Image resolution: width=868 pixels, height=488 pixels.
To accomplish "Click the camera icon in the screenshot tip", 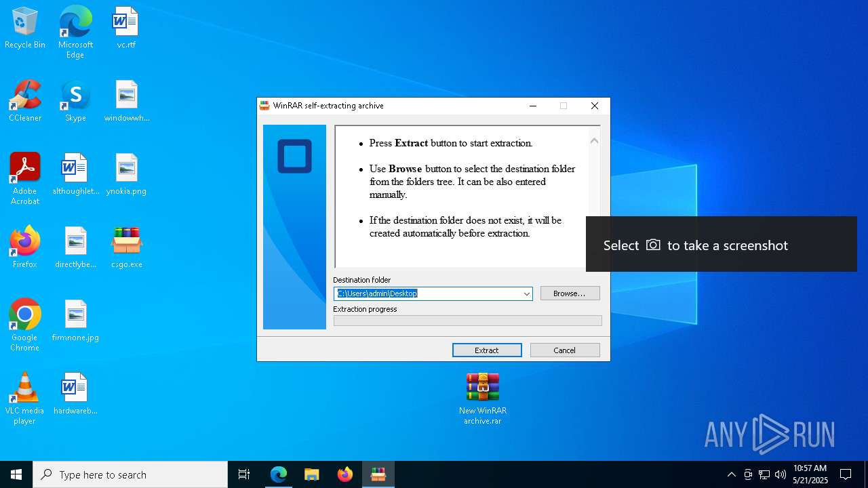I will coord(653,245).
